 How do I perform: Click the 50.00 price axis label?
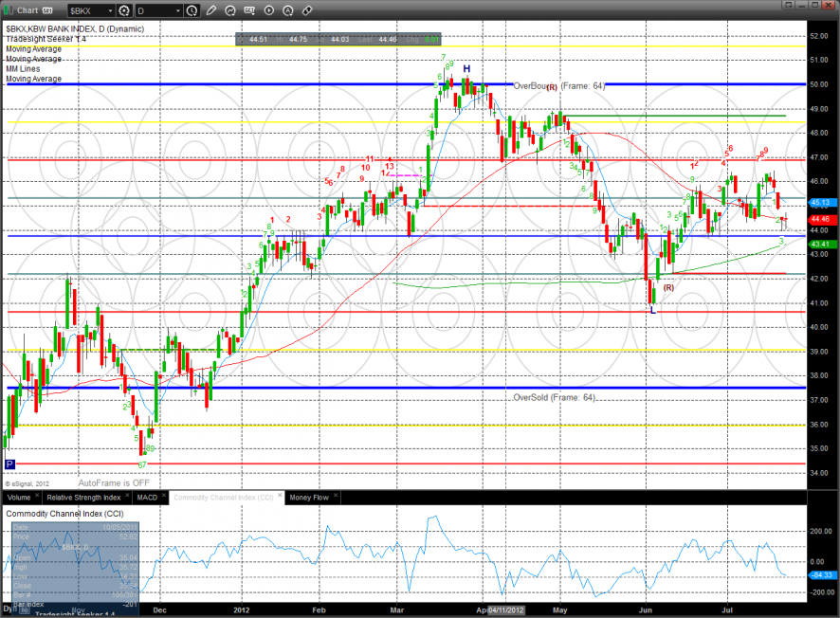coord(819,84)
